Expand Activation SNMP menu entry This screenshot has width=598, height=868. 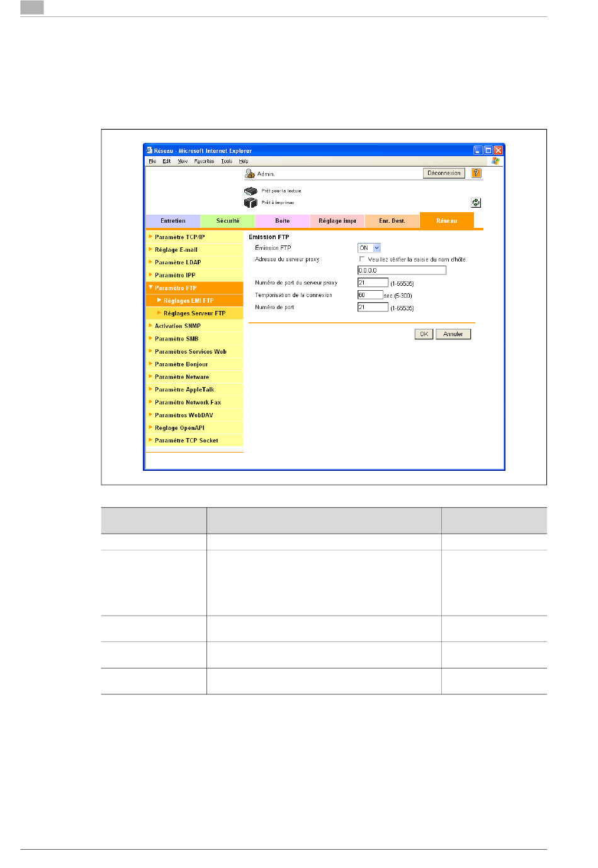(195, 326)
